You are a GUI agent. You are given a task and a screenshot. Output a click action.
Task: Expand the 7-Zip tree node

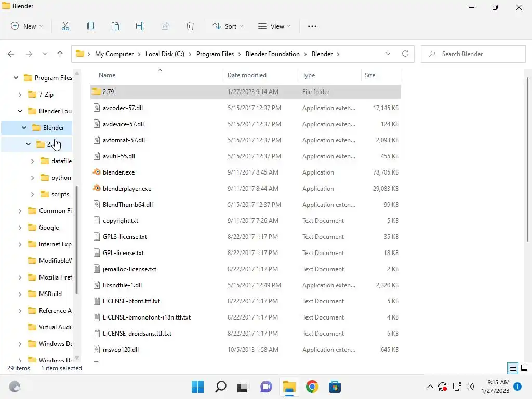pos(20,95)
